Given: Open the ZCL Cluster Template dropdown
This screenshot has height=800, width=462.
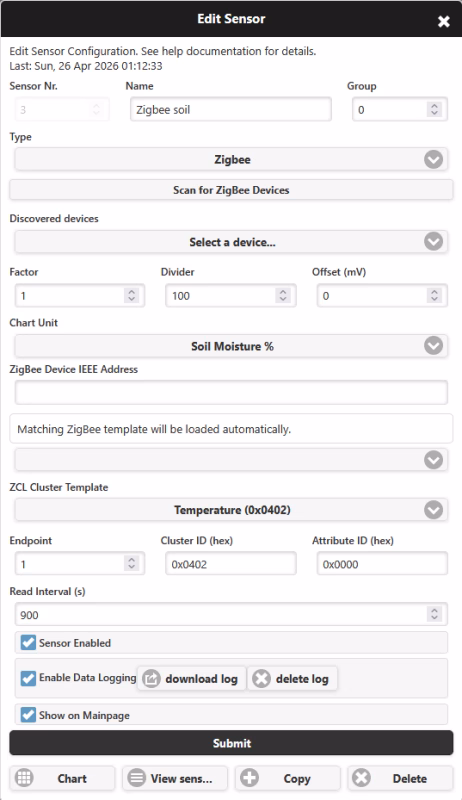Looking at the screenshot, I should click(231, 510).
